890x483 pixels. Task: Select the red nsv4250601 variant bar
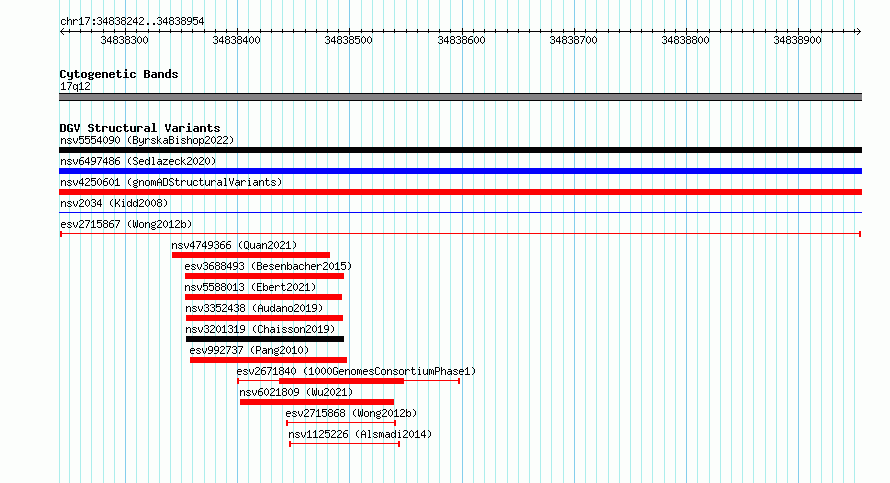point(460,192)
